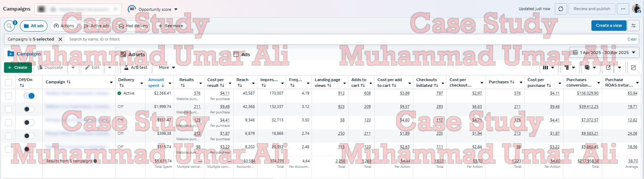Open the columns layout dropdown
This screenshot has width=644, height=179.
pyautogui.click(x=548, y=68)
